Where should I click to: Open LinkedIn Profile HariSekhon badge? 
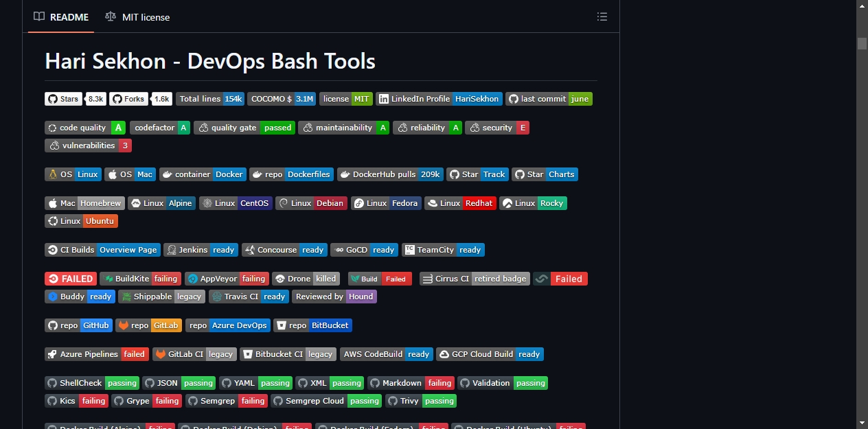coord(439,99)
